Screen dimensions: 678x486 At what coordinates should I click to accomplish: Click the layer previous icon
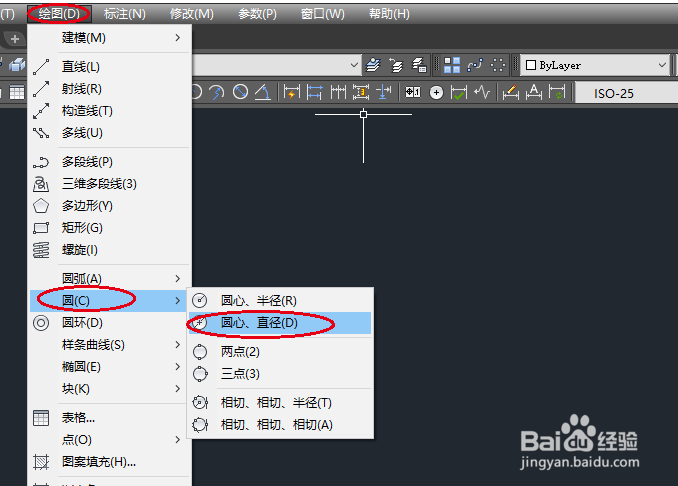(396, 65)
